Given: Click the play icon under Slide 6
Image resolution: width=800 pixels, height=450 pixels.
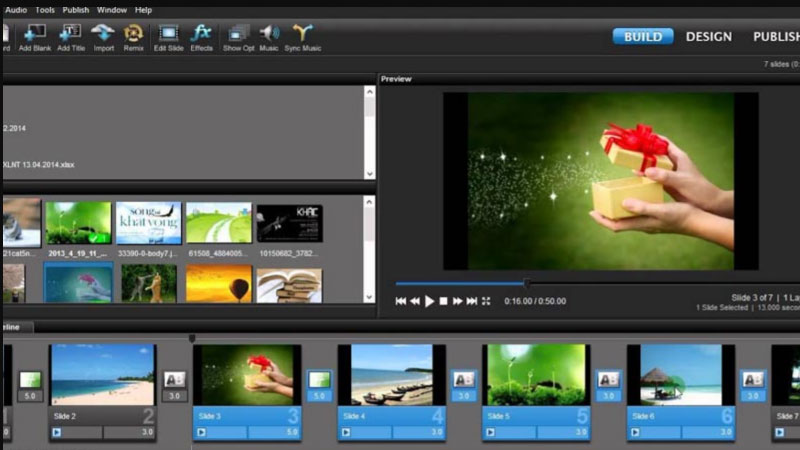Looking at the screenshot, I should click(635, 433).
